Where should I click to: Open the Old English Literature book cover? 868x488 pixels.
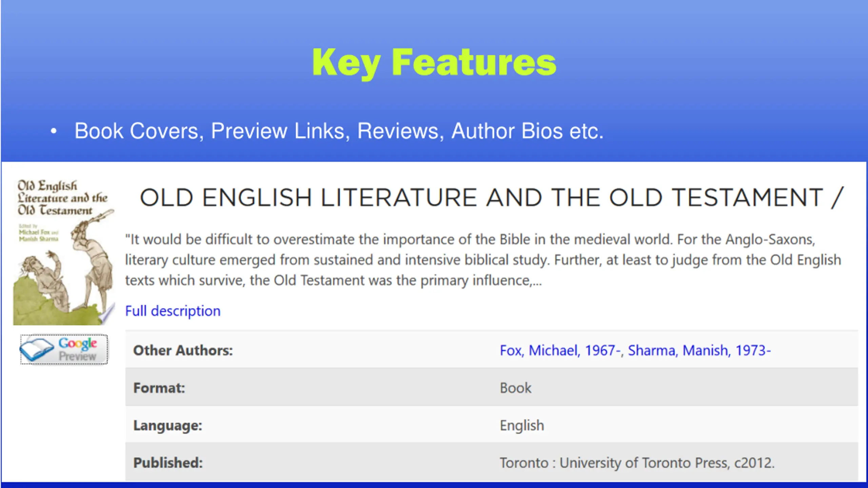[x=64, y=252]
